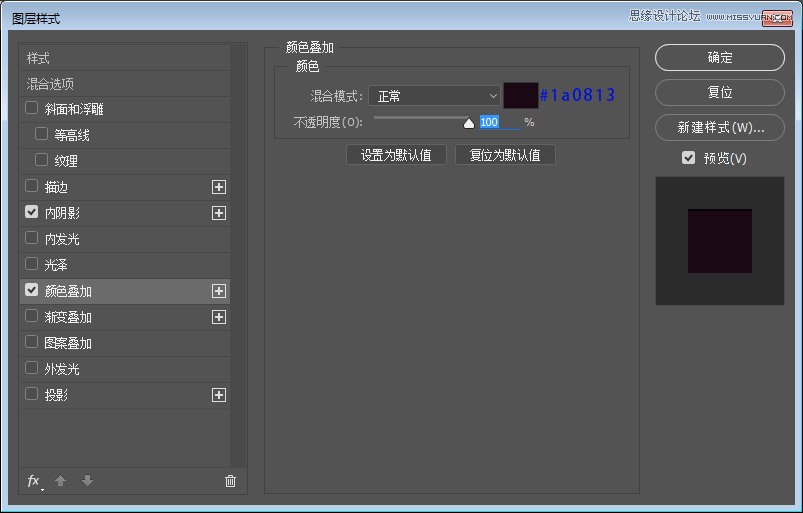Screen dimensions: 803x513
Task: Click the 不透明度 value input field
Action: coord(499,122)
